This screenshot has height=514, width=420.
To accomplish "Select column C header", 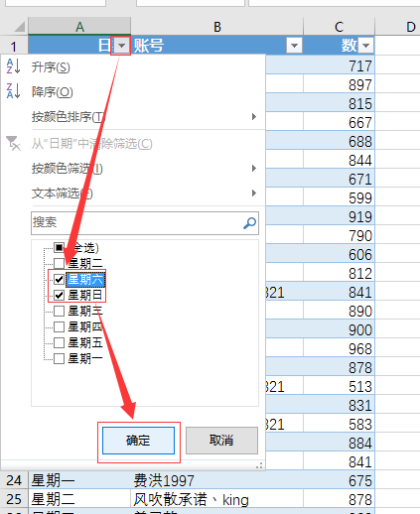I will (x=339, y=27).
